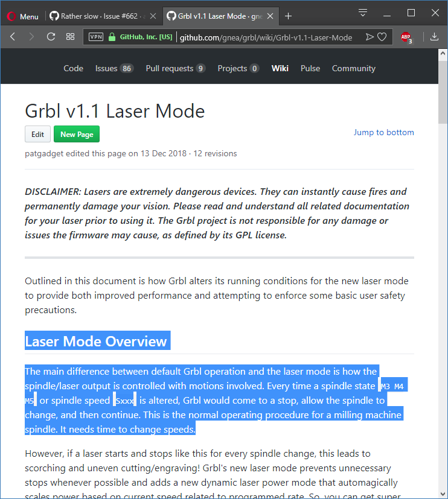Switch to the 'Rather slow · Issue #662' tab
448x499 pixels.
pos(98,16)
